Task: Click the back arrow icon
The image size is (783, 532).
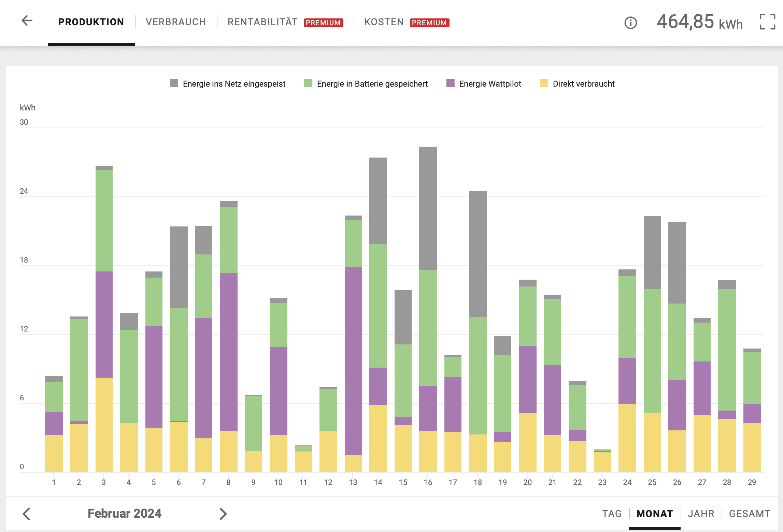Action: coord(27,21)
